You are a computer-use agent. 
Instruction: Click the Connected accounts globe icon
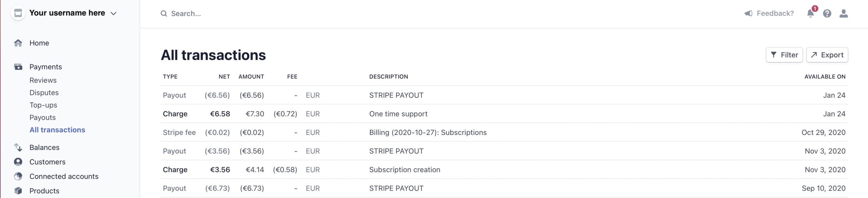pyautogui.click(x=18, y=176)
